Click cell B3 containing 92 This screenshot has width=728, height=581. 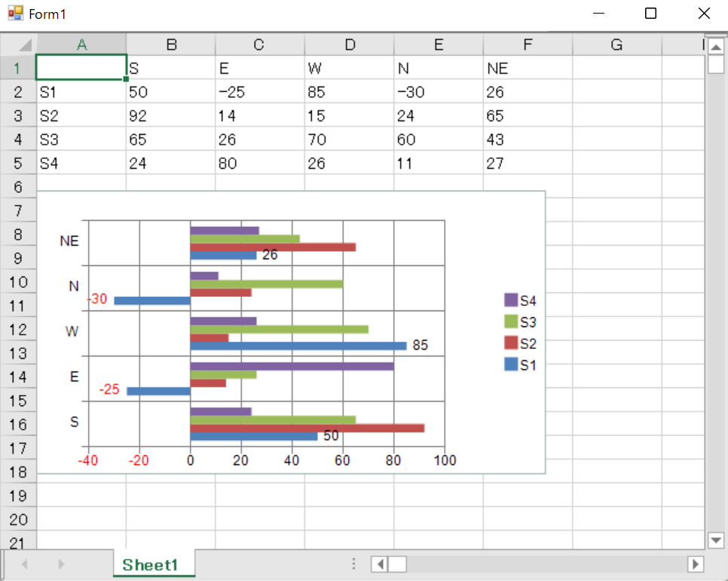tap(171, 115)
